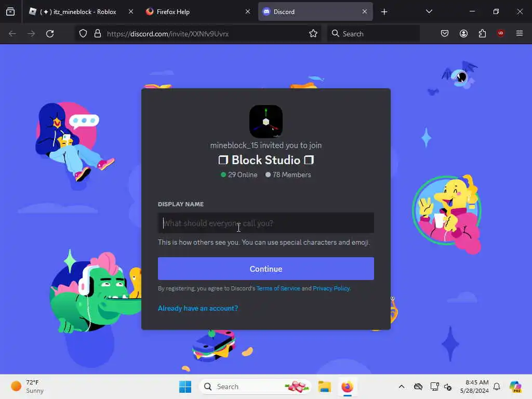Open the notifications bell

497,387
